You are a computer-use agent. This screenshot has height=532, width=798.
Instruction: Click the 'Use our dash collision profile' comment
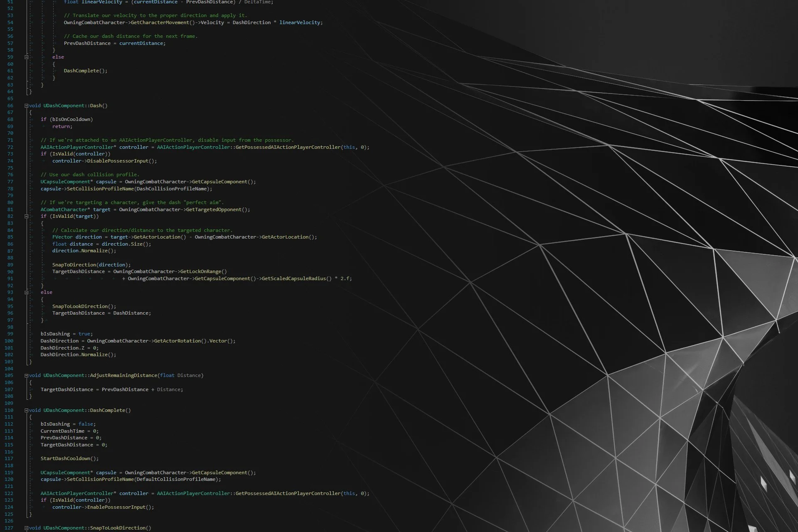(x=90, y=175)
